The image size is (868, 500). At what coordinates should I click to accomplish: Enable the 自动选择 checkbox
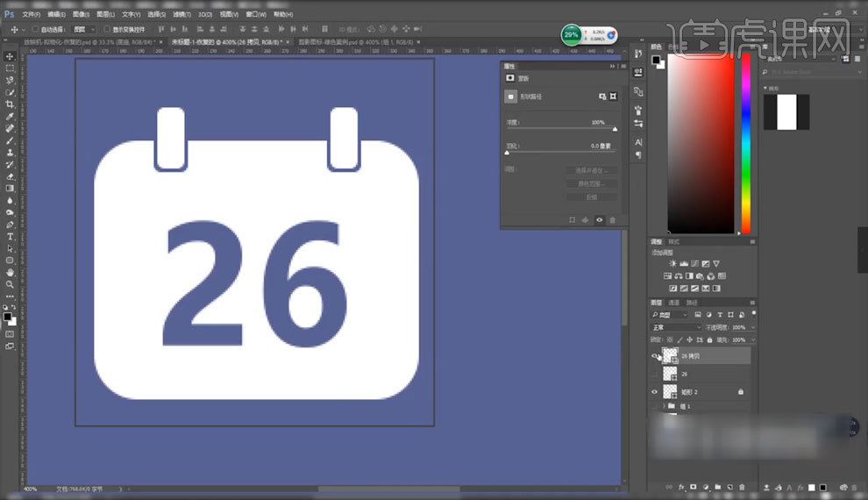pos(35,29)
